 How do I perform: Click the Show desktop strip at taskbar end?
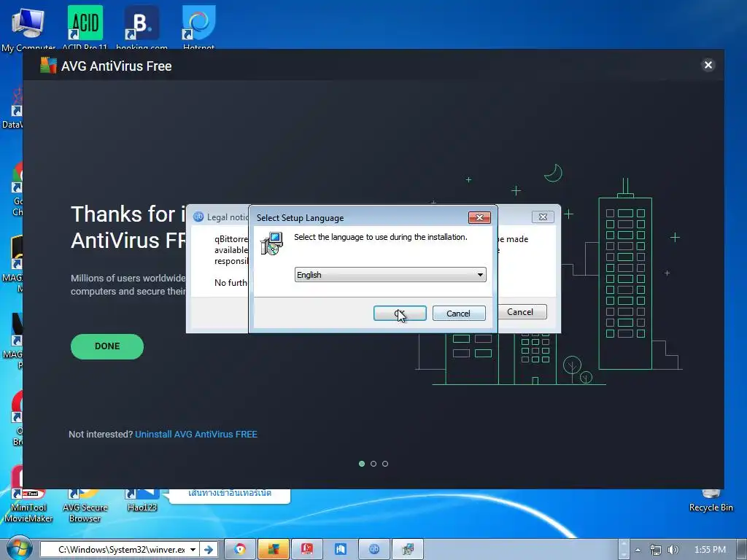tap(743, 550)
